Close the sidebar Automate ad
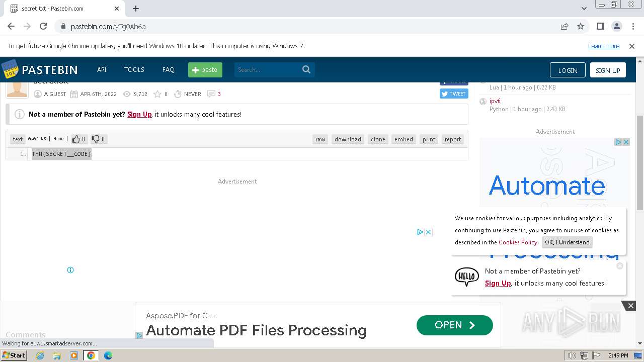The width and height of the screenshot is (644, 362). 626,142
